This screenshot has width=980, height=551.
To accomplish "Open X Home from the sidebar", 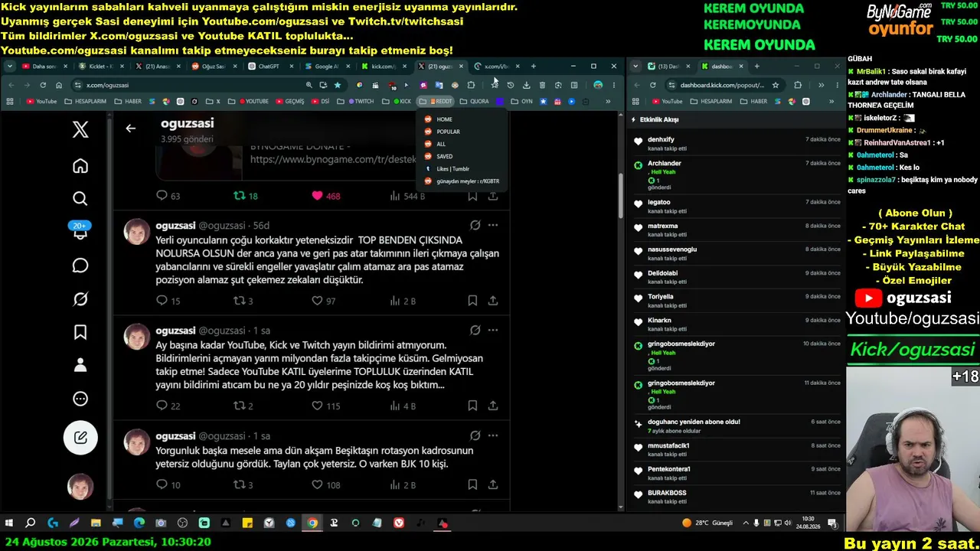I will tap(80, 166).
